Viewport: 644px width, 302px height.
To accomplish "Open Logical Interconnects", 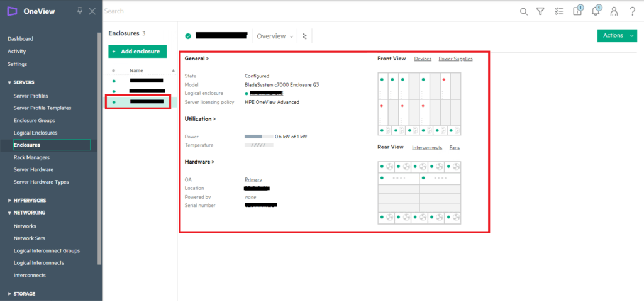I will (38, 263).
